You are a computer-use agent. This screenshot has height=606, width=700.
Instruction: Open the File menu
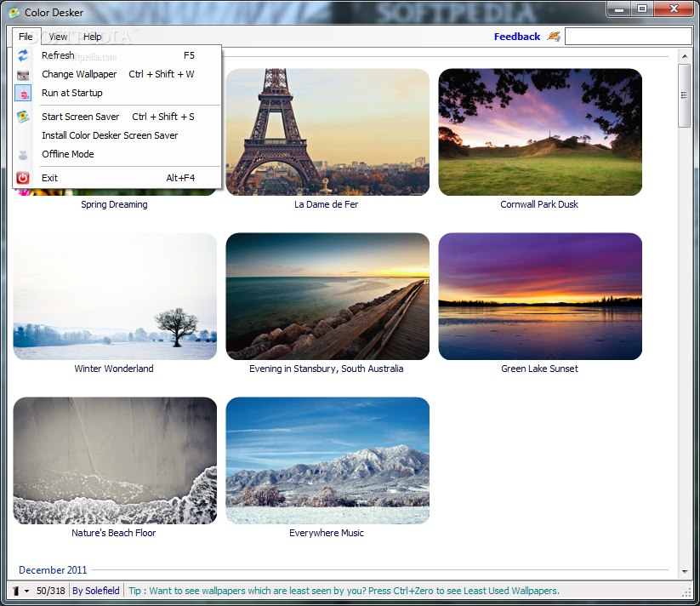26,37
